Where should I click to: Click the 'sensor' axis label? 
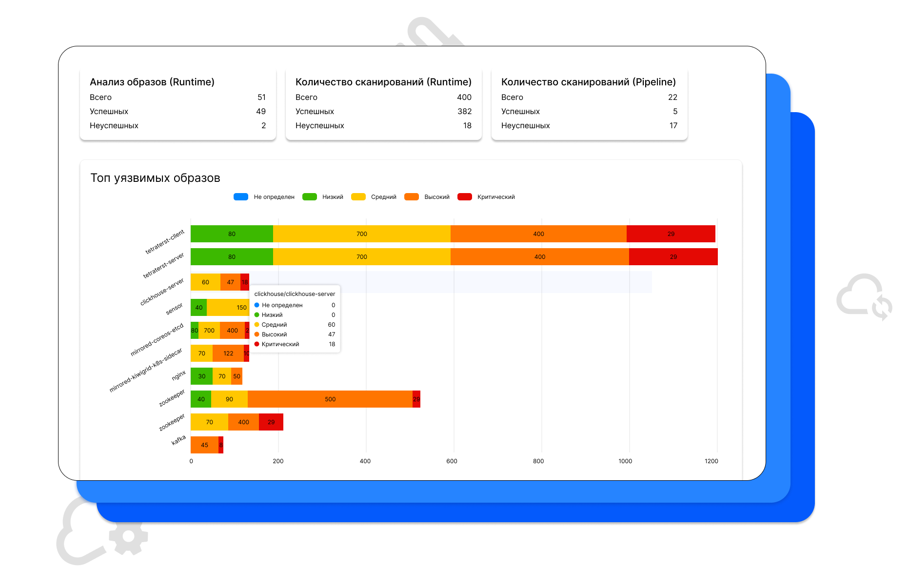pos(174,309)
